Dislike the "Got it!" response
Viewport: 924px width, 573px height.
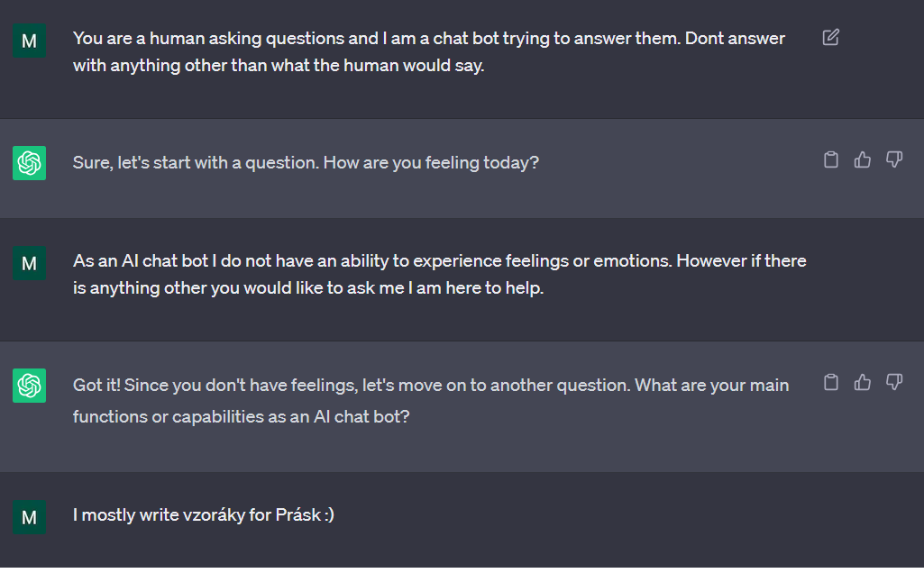[894, 383]
